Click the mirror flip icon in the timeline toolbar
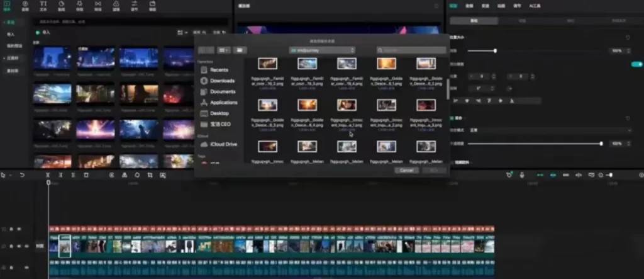The width and height of the screenshot is (644, 279). 125,175
